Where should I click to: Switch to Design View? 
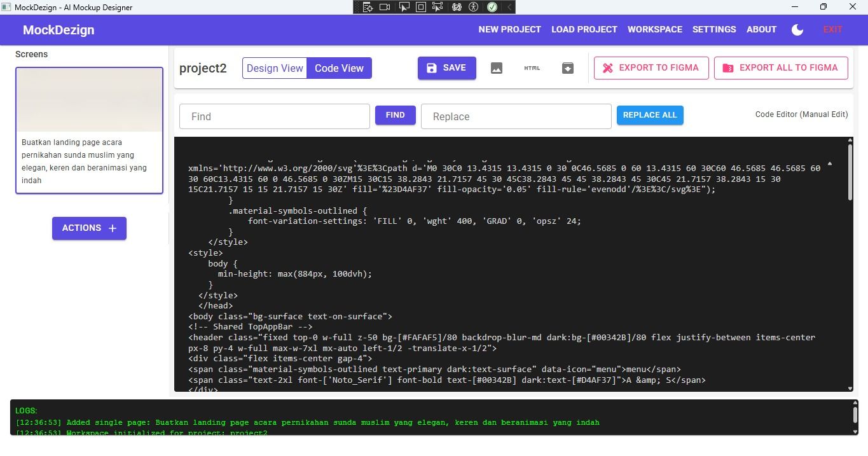[x=275, y=68]
